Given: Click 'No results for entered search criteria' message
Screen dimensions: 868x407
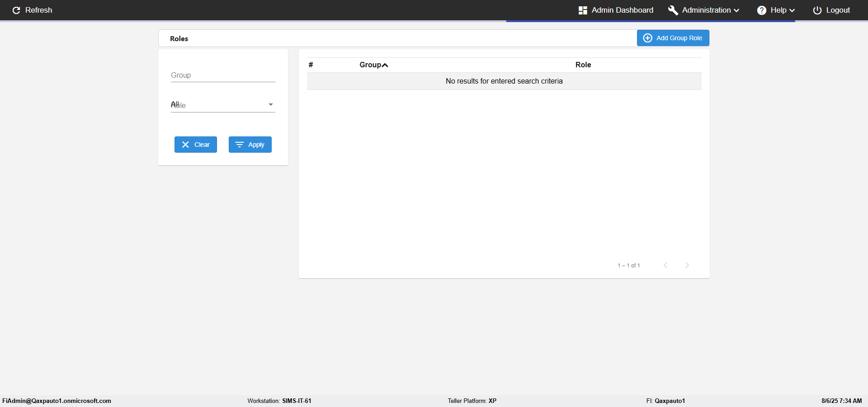Looking at the screenshot, I should 504,81.
